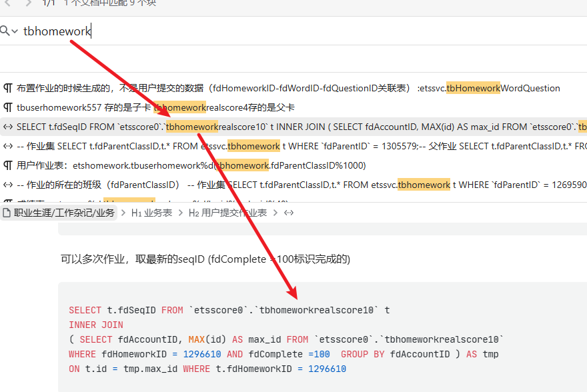587x392 pixels.
Task: Click the search magnifier icon
Action: (x=5, y=31)
